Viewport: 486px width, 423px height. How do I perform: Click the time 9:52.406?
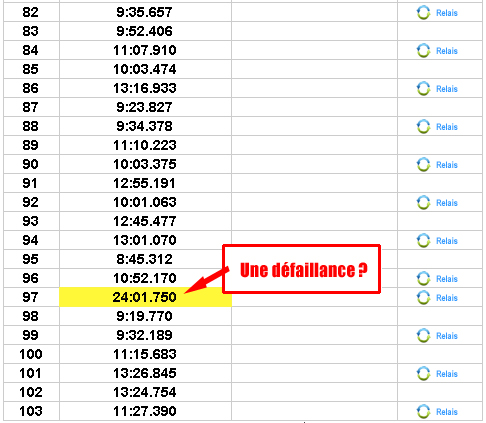tap(144, 31)
